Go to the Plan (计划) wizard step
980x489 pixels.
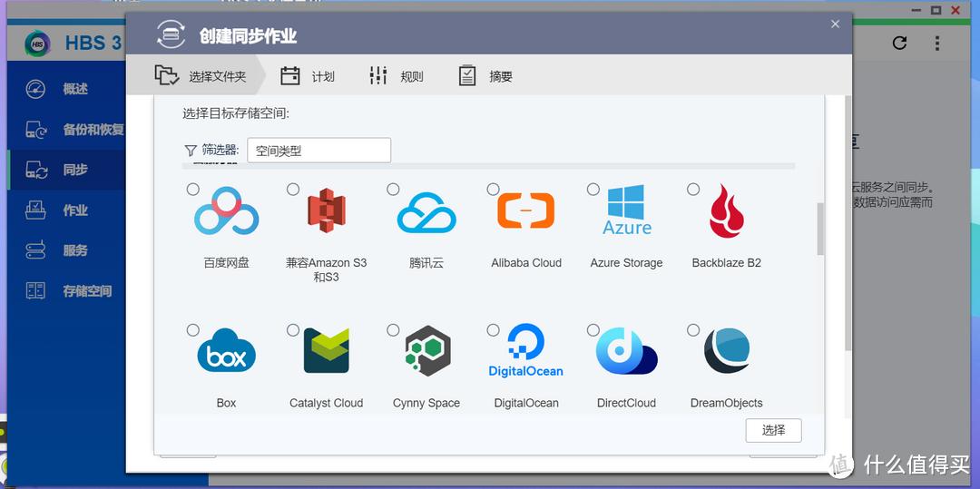click(x=308, y=76)
